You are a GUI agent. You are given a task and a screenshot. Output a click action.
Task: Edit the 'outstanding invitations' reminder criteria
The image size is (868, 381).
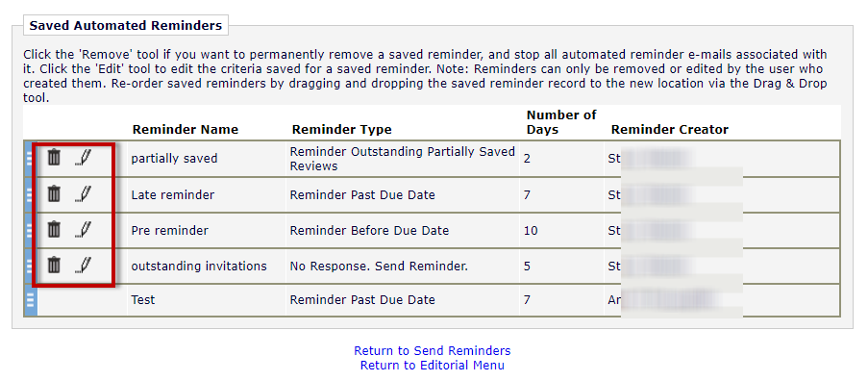pyautogui.click(x=83, y=266)
